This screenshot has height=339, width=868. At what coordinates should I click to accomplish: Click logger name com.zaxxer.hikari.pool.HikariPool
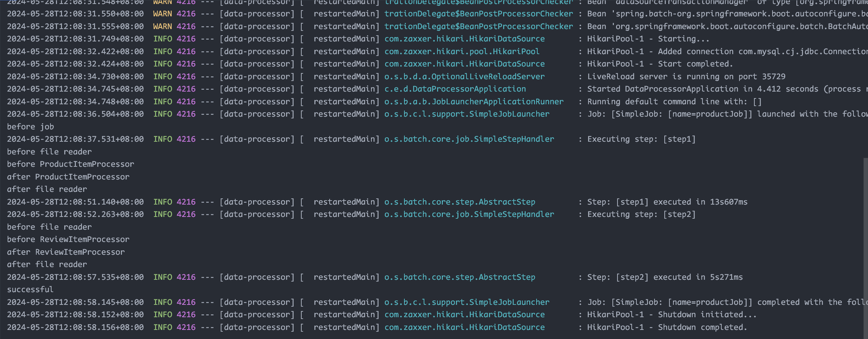[x=462, y=52]
